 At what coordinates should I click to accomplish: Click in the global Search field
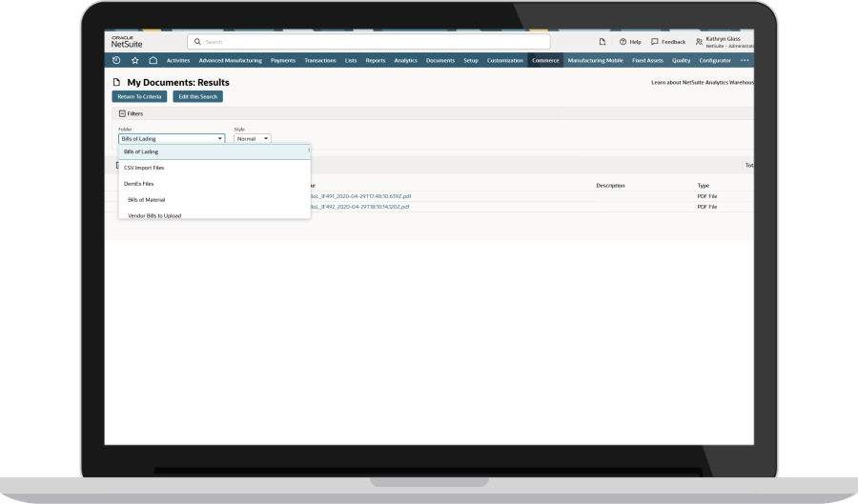[372, 42]
